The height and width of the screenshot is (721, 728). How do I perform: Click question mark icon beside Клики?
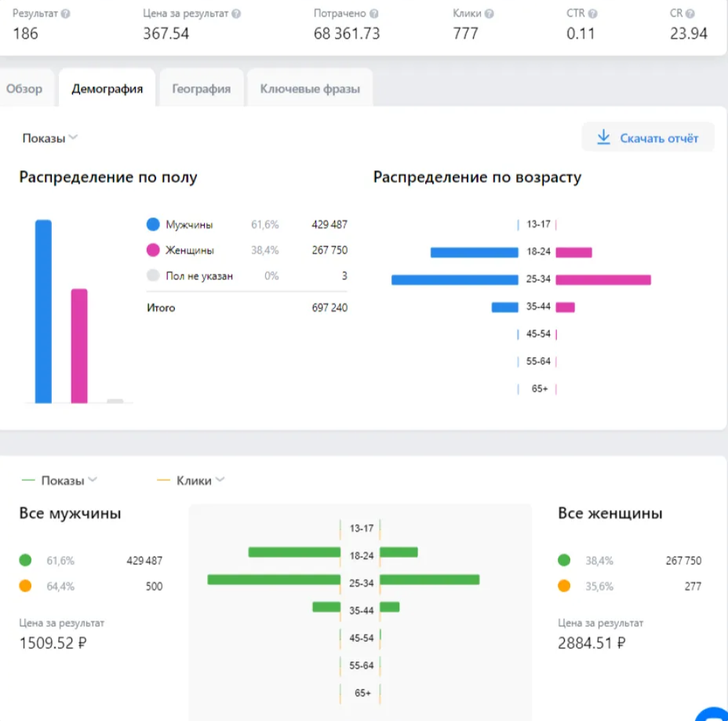[489, 14]
